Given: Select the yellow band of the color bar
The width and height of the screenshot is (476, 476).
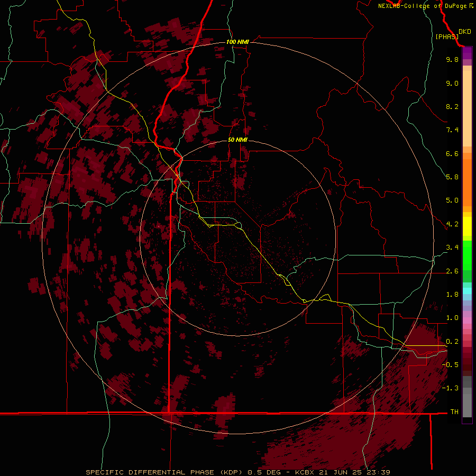Looking at the screenshot, I should pos(467,226).
